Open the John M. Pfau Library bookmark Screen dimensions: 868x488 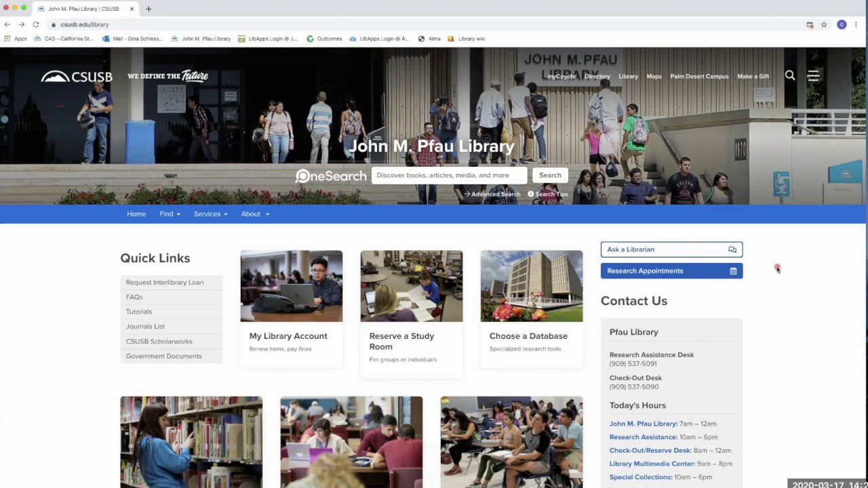201,39
